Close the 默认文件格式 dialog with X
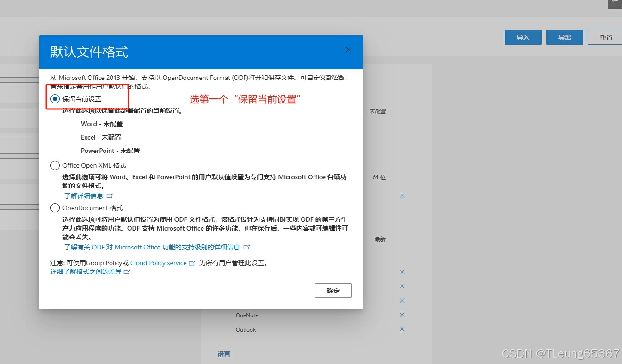Screen dimensions: 622x364 (349, 49)
